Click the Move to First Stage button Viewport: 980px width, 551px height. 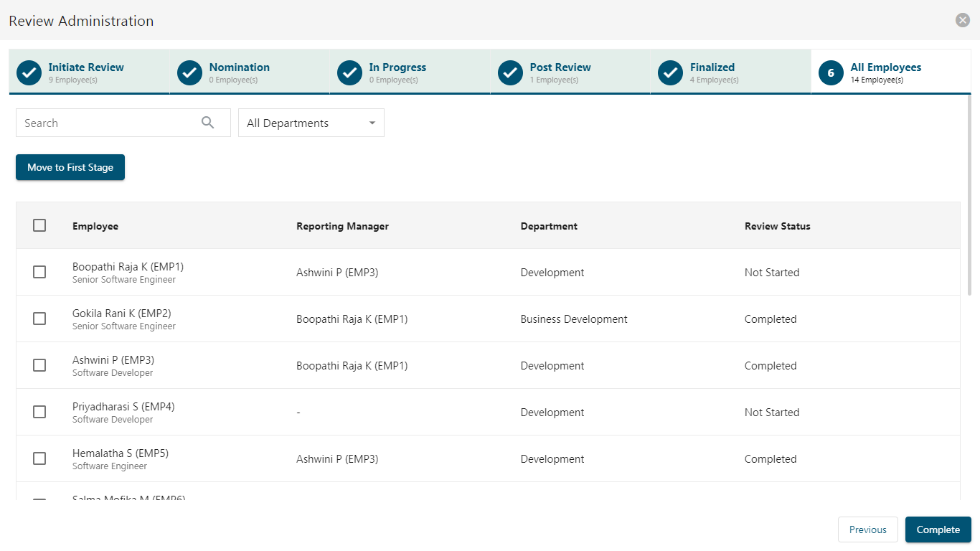coord(70,167)
